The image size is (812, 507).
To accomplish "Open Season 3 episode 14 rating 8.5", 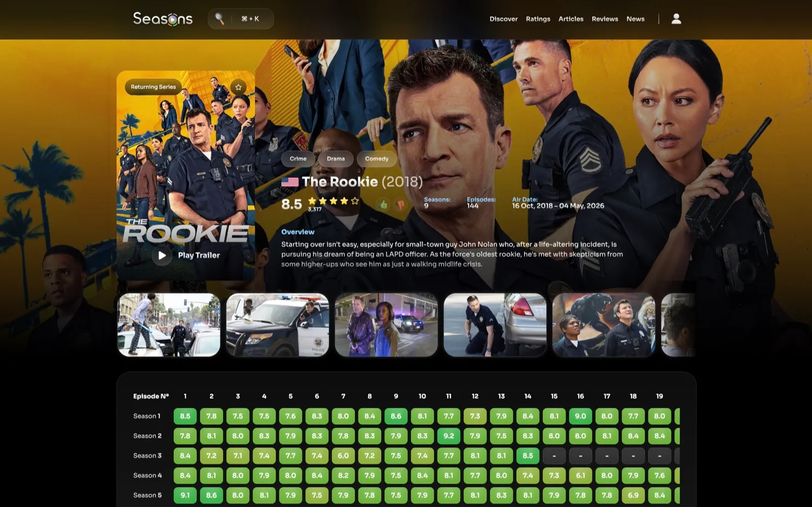I will (528, 456).
